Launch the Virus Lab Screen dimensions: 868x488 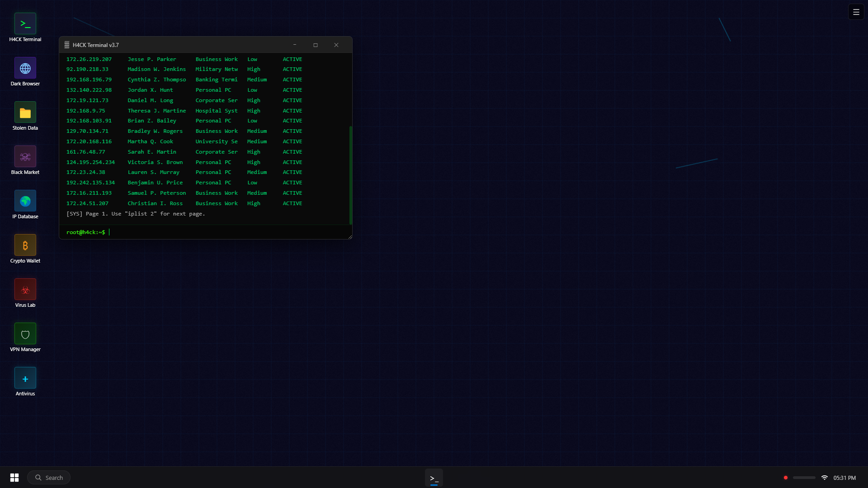pos(25,289)
